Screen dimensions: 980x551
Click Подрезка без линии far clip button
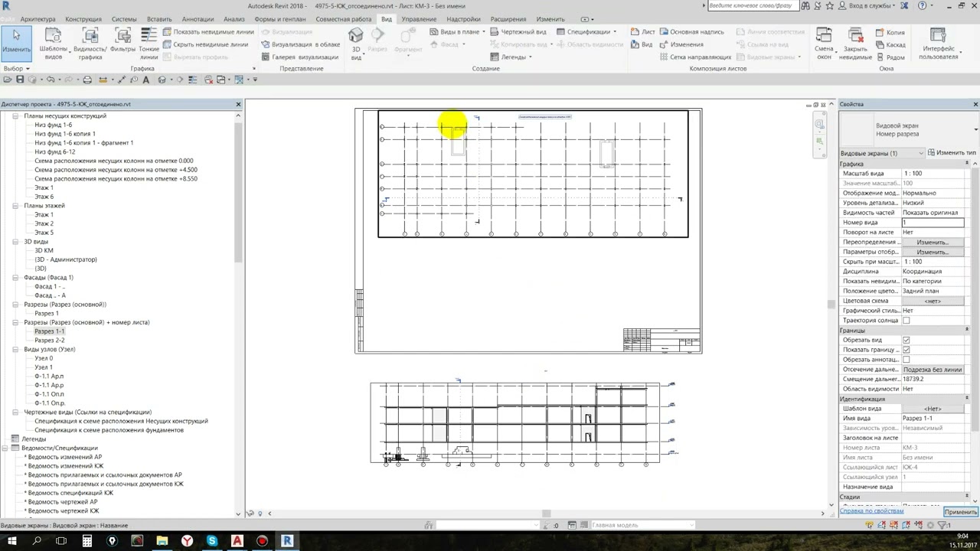pyautogui.click(x=933, y=370)
